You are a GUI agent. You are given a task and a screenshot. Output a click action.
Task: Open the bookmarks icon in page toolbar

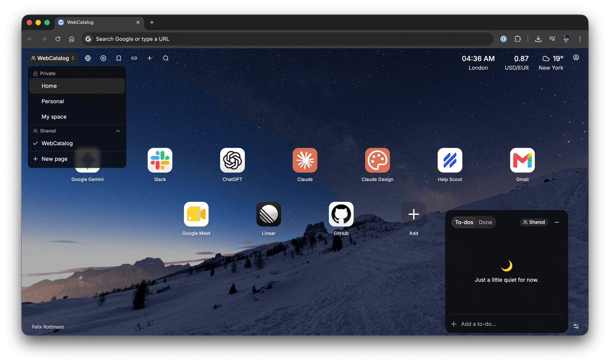coord(119,58)
